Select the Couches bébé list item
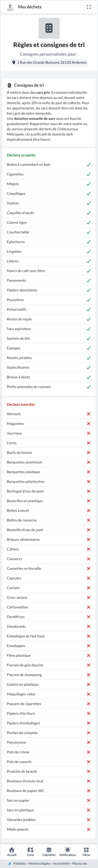Screen dimensions: 98x868 click(49, 232)
